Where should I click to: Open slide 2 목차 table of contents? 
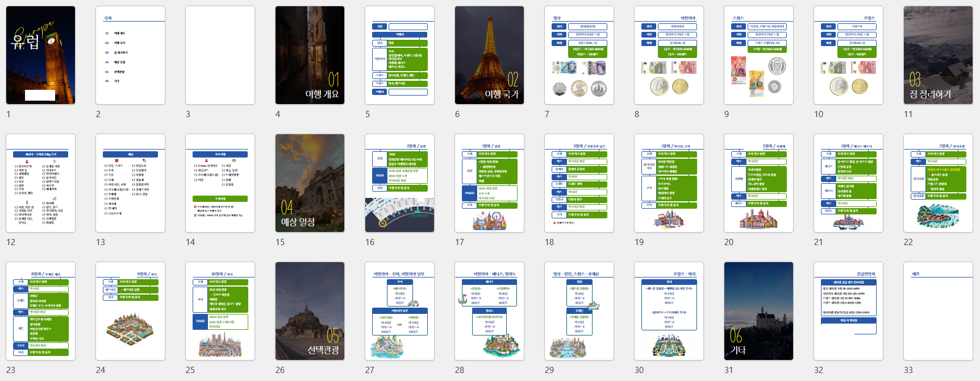(x=130, y=55)
